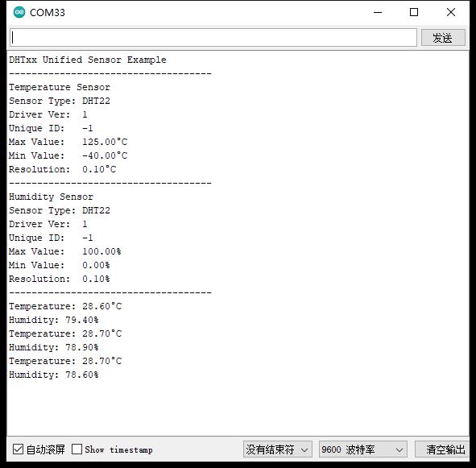476x468 pixels.
Task: Click the COM33 window title text
Action: coord(48,12)
